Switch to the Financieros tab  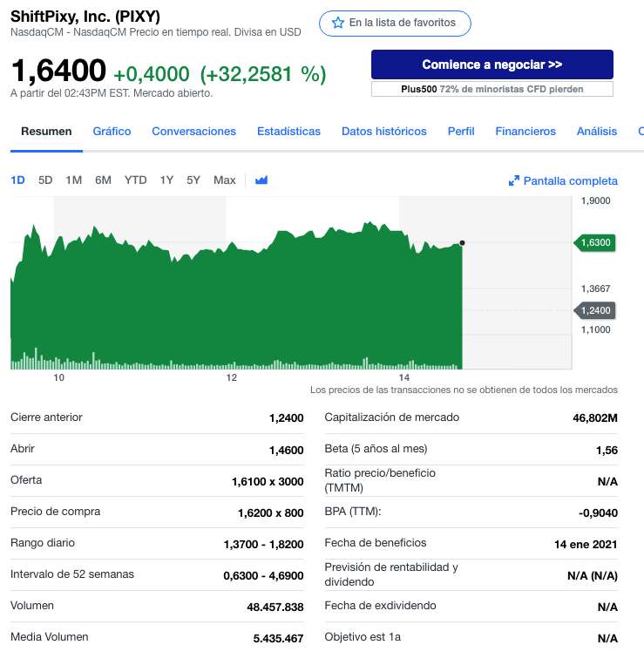pyautogui.click(x=525, y=131)
